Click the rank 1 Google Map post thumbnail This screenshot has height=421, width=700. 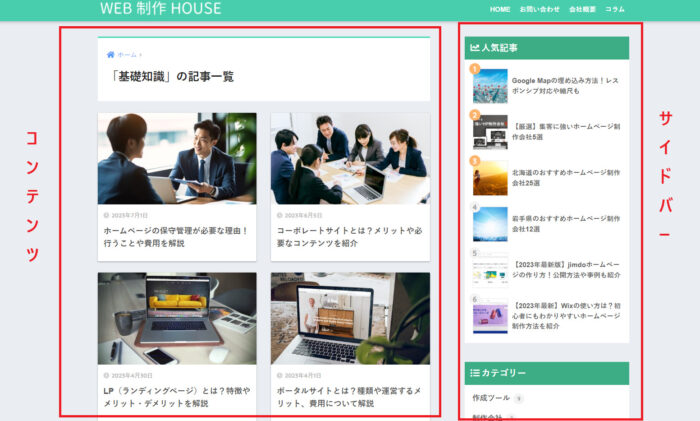(x=490, y=86)
